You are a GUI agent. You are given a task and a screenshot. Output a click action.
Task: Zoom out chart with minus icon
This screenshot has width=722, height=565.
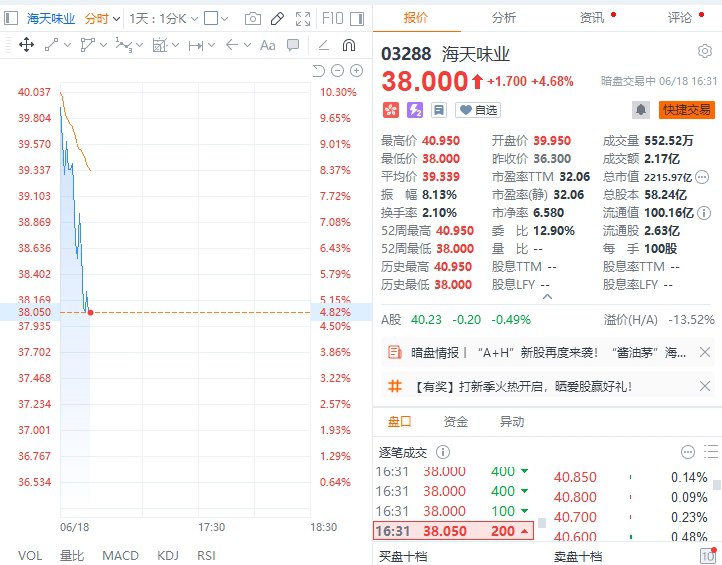click(x=338, y=70)
